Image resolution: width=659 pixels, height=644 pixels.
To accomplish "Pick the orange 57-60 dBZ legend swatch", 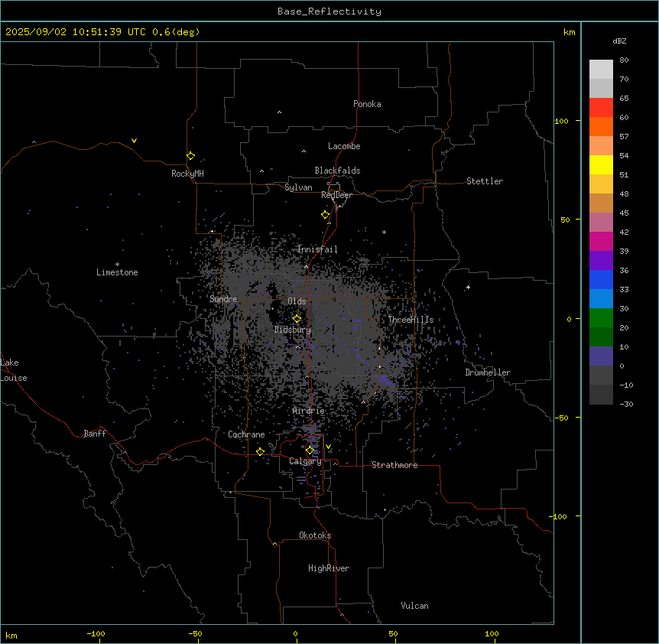I will click(x=601, y=126).
